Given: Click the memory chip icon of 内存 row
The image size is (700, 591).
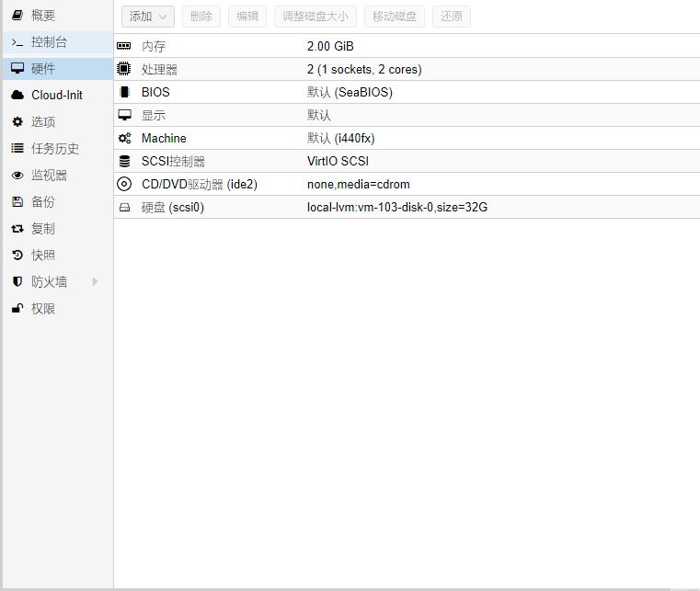Looking at the screenshot, I should 123,46.
